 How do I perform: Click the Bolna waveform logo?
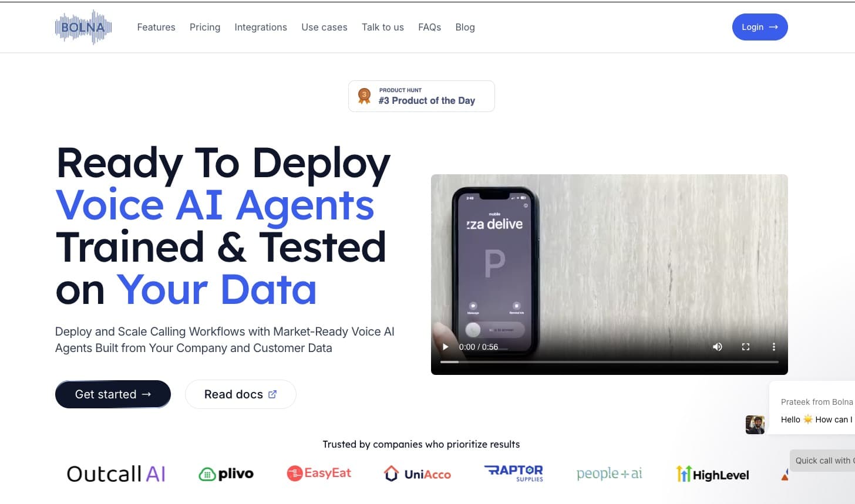83,27
